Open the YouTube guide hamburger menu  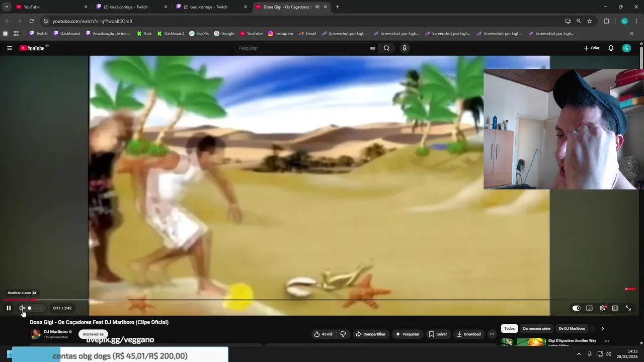pos(10,48)
